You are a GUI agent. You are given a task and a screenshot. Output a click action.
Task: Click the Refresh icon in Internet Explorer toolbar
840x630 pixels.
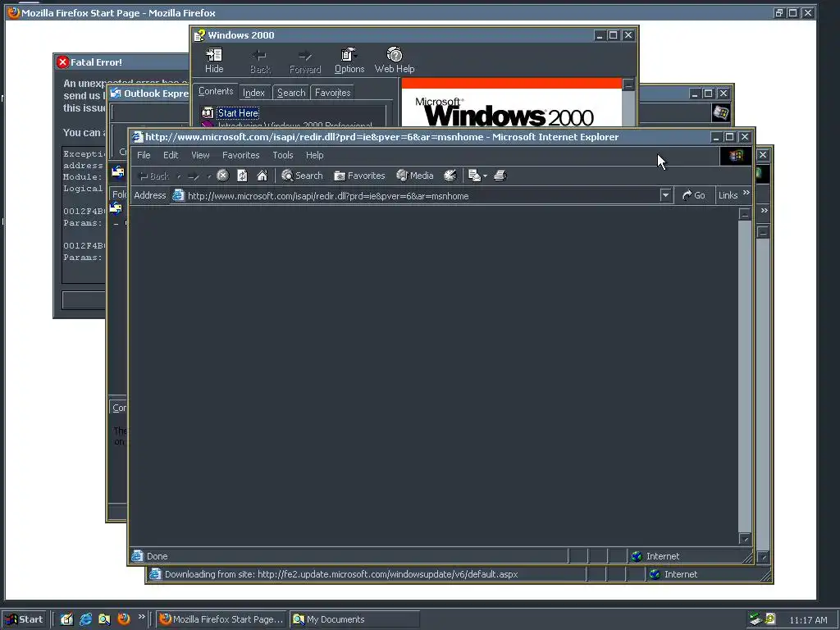click(242, 176)
